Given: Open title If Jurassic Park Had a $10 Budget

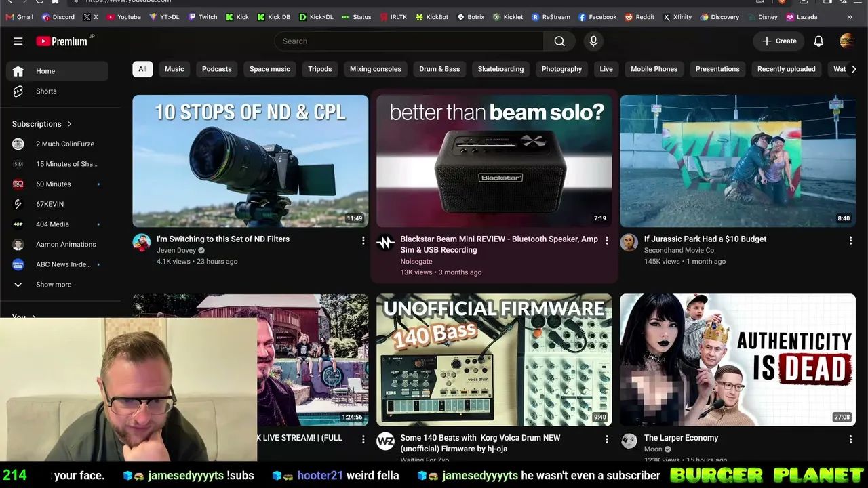Looking at the screenshot, I should (x=705, y=239).
